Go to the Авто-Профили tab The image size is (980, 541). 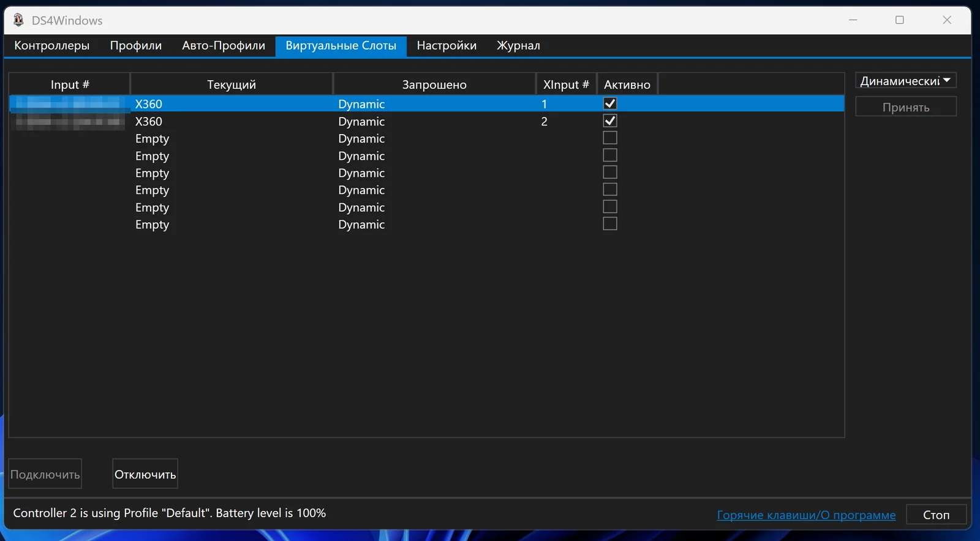click(224, 45)
